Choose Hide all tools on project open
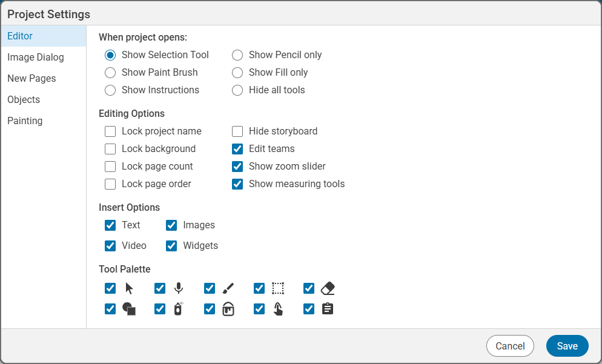This screenshot has height=364, width=602. [237, 90]
